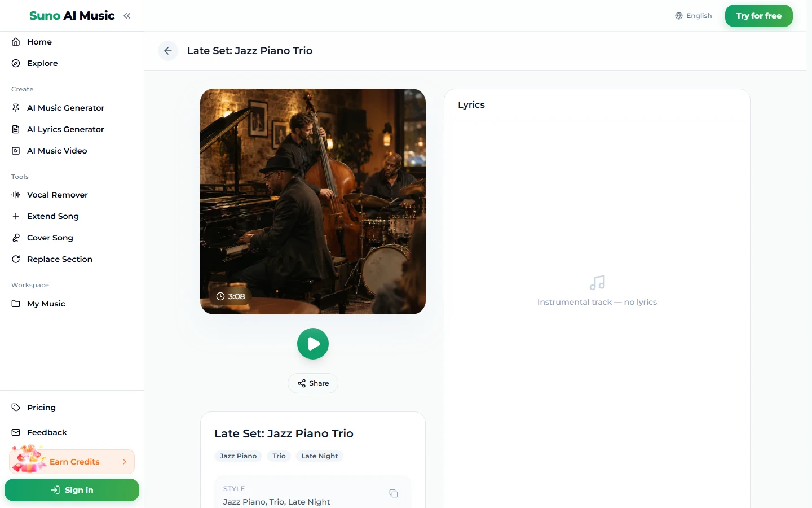Open the Feedback page

pos(72,432)
